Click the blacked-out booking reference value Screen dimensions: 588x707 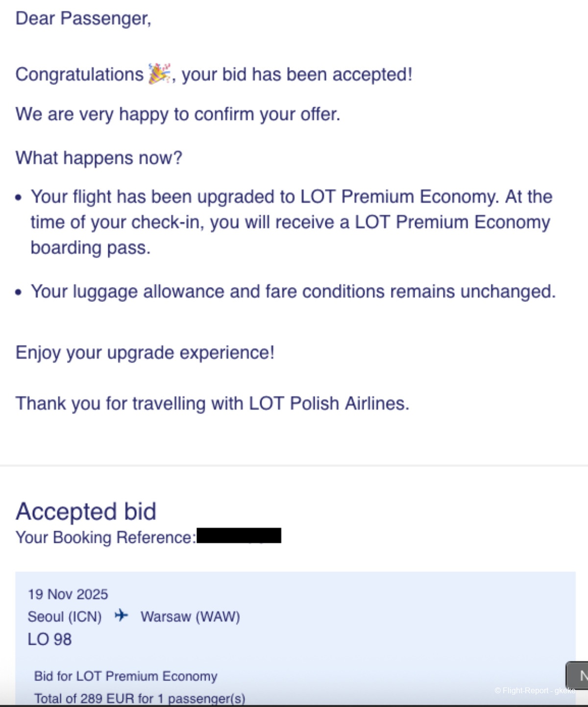tap(239, 536)
